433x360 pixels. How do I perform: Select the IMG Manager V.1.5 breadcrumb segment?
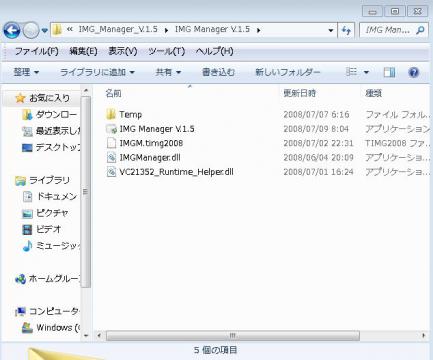pyautogui.click(x=212, y=29)
